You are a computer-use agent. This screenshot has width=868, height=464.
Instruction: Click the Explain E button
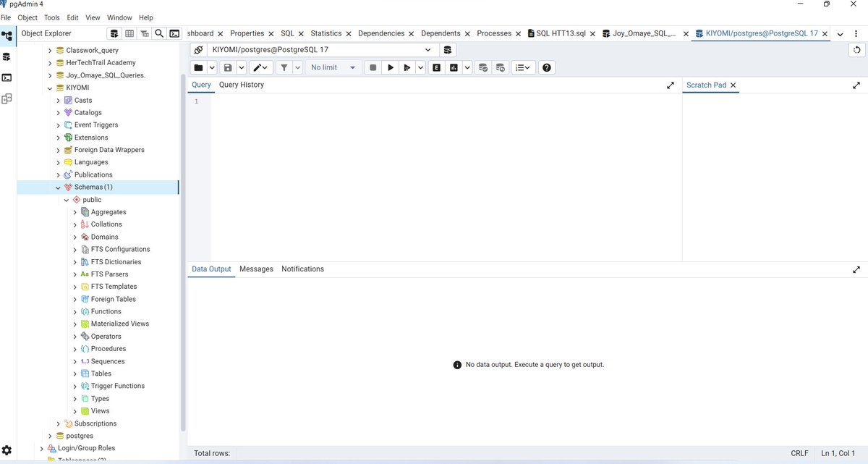coord(437,67)
